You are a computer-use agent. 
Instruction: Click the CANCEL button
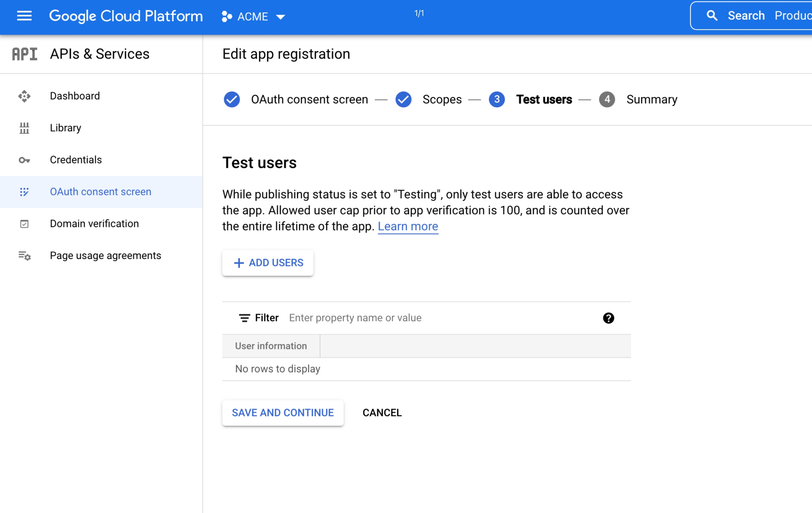tap(382, 413)
